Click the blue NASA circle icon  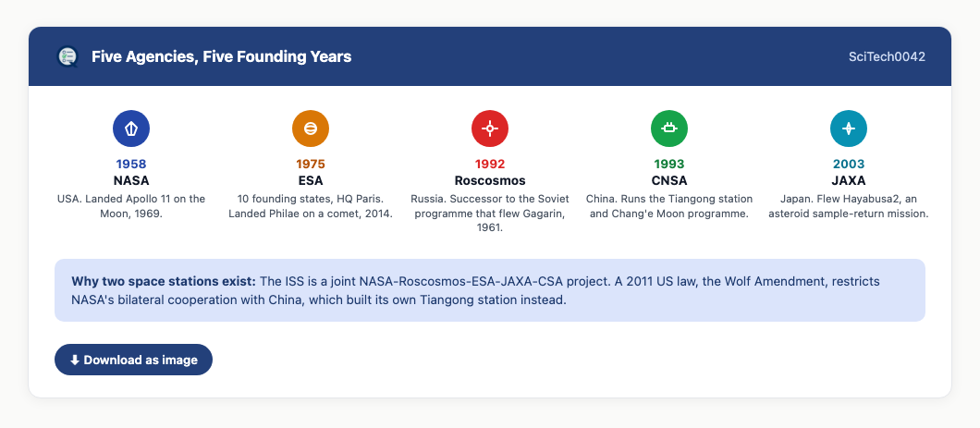coord(131,128)
